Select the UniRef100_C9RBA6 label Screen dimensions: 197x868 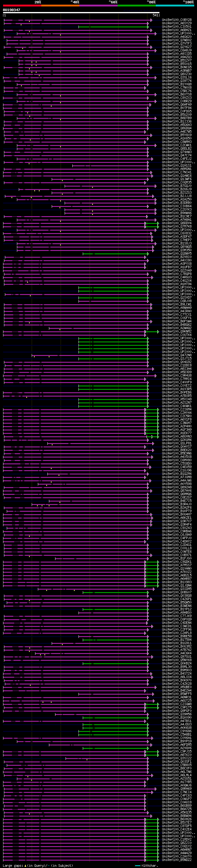click(176, 531)
